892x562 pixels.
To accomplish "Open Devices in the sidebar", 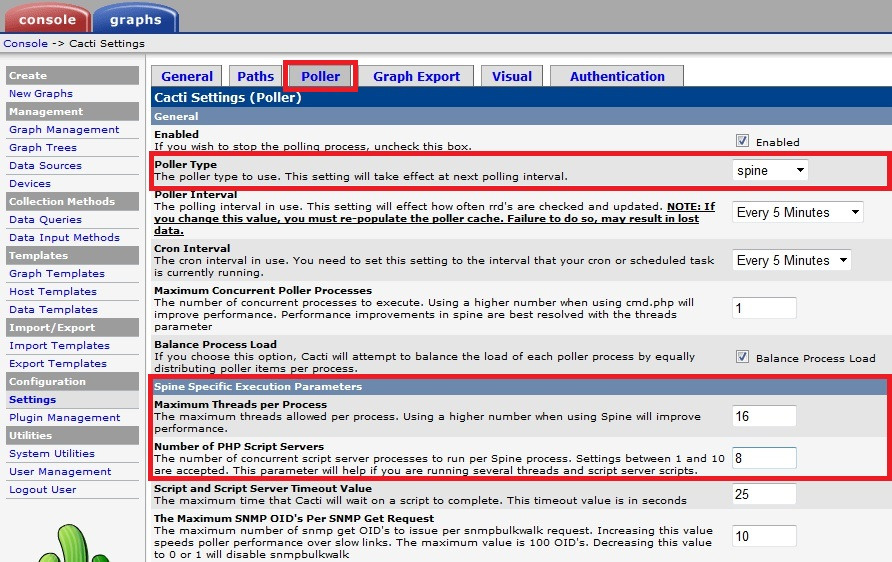I will click(30, 184).
